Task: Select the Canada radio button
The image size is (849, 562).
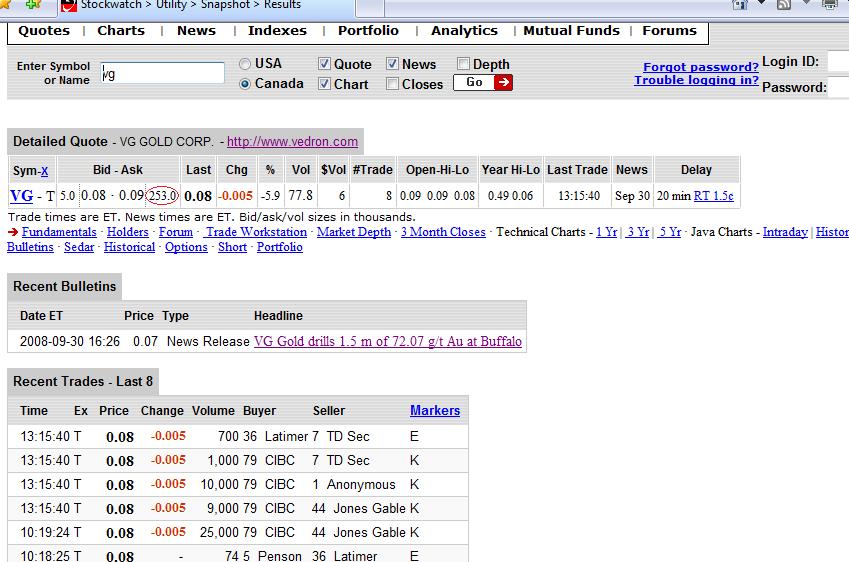Action: pos(245,84)
